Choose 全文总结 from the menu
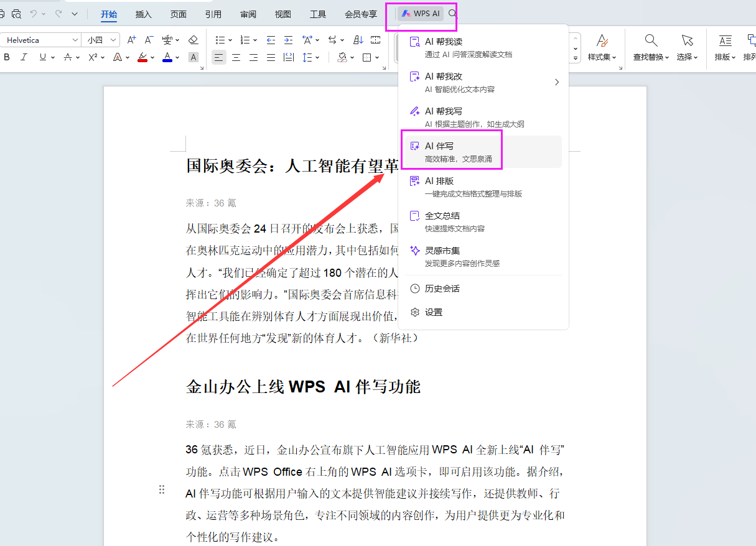This screenshot has height=546, width=756. [x=483, y=221]
